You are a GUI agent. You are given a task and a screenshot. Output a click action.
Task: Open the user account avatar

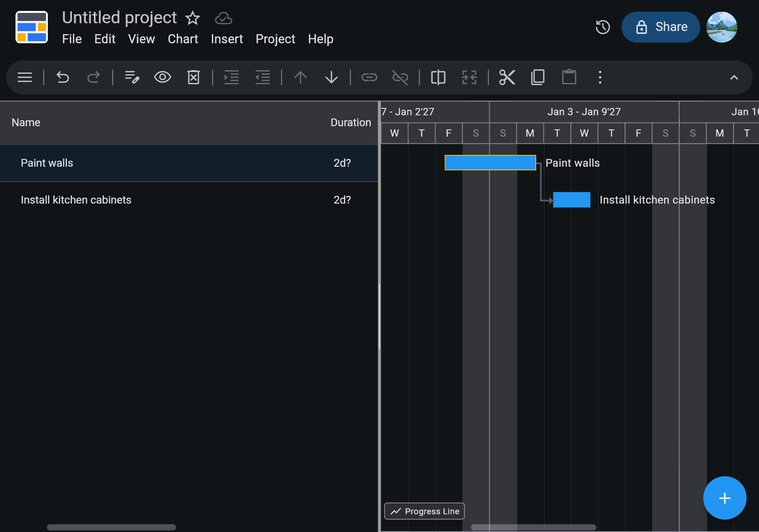(x=722, y=27)
